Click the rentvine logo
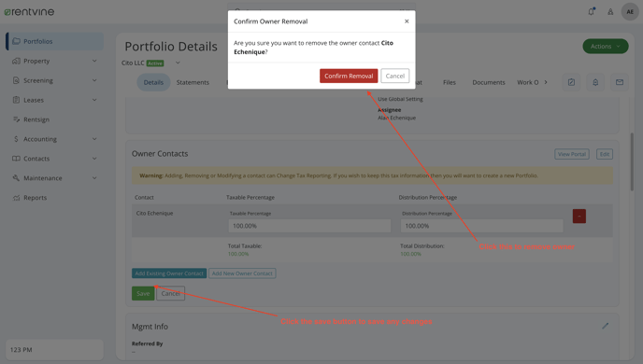The image size is (643, 364). coord(29,12)
